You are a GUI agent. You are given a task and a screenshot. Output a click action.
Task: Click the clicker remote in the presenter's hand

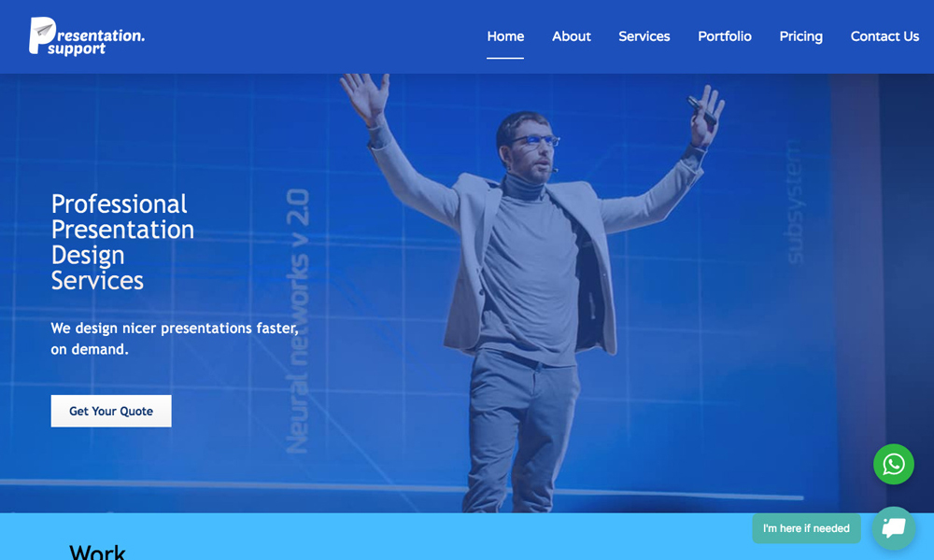tap(702, 112)
